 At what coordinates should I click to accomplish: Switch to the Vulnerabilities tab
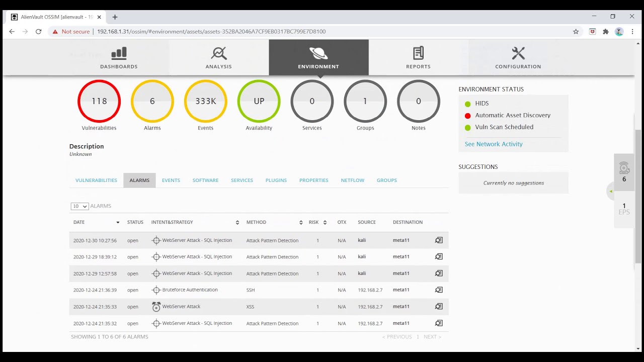(x=96, y=180)
